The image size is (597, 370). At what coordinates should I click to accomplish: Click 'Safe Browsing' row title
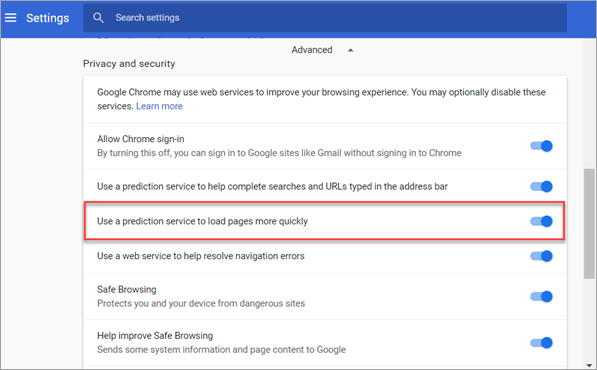coord(126,289)
